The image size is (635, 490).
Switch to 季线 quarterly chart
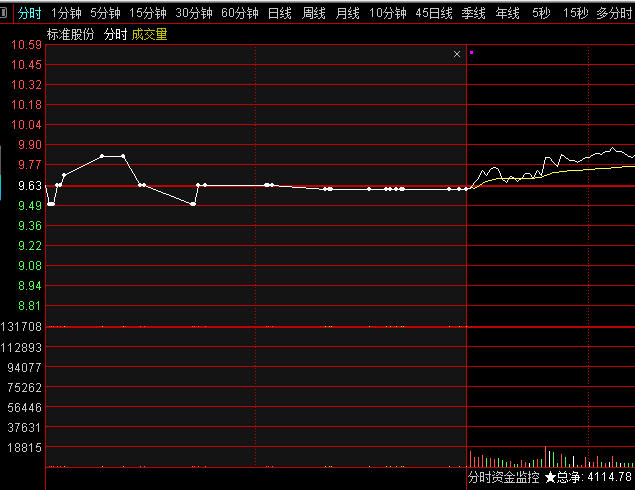tap(474, 13)
